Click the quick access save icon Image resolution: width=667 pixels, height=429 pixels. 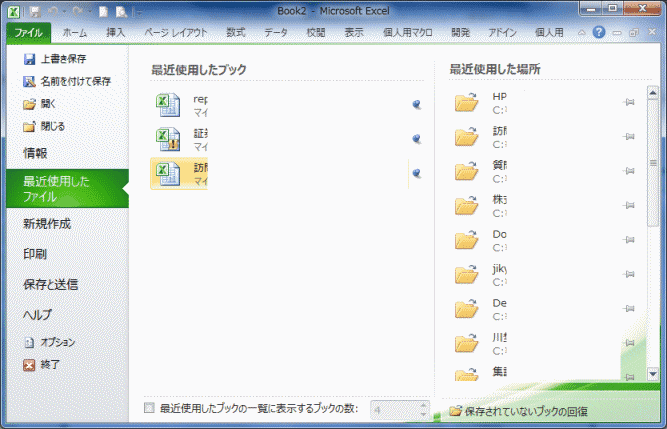point(35,12)
